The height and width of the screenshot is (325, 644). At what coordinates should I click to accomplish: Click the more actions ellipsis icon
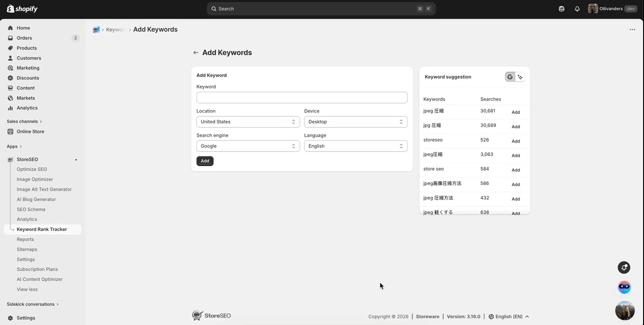(x=632, y=29)
